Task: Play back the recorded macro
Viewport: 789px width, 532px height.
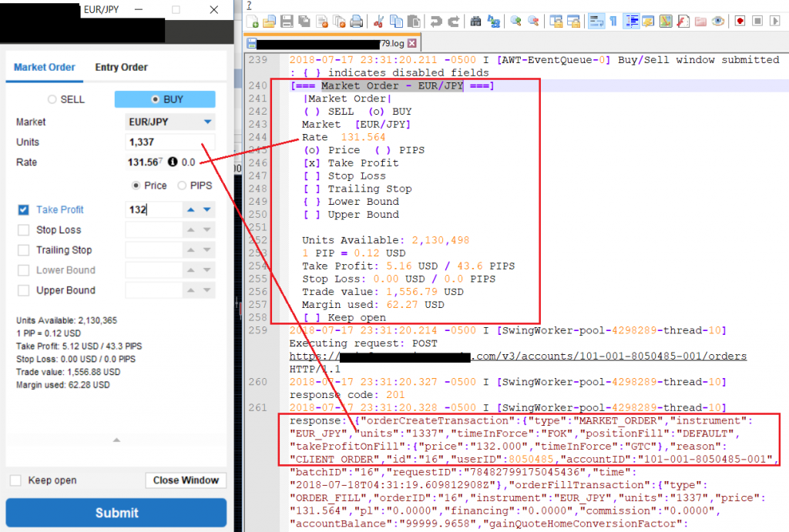Action: coord(775,21)
